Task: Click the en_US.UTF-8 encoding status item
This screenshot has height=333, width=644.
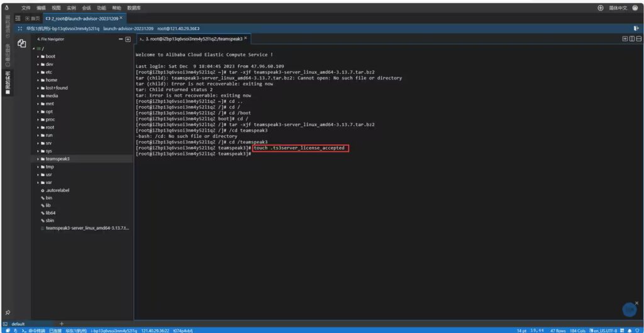Action: click(x=603, y=330)
